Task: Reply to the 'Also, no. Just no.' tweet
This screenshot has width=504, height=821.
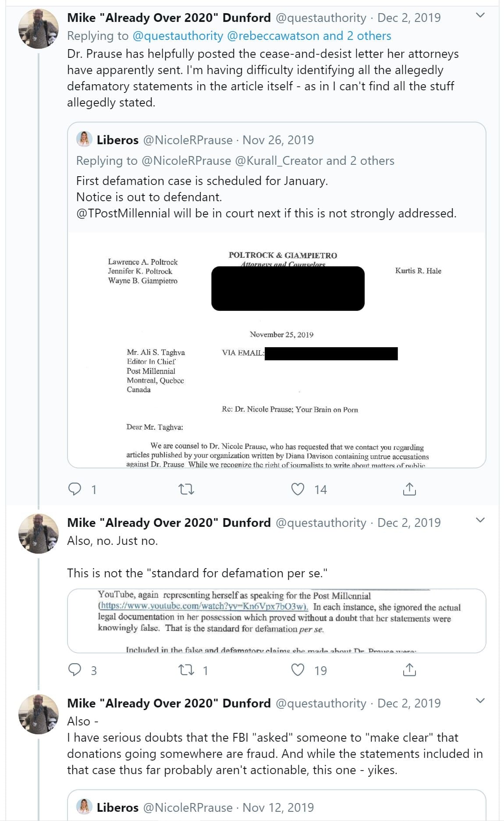Action: coord(75,670)
